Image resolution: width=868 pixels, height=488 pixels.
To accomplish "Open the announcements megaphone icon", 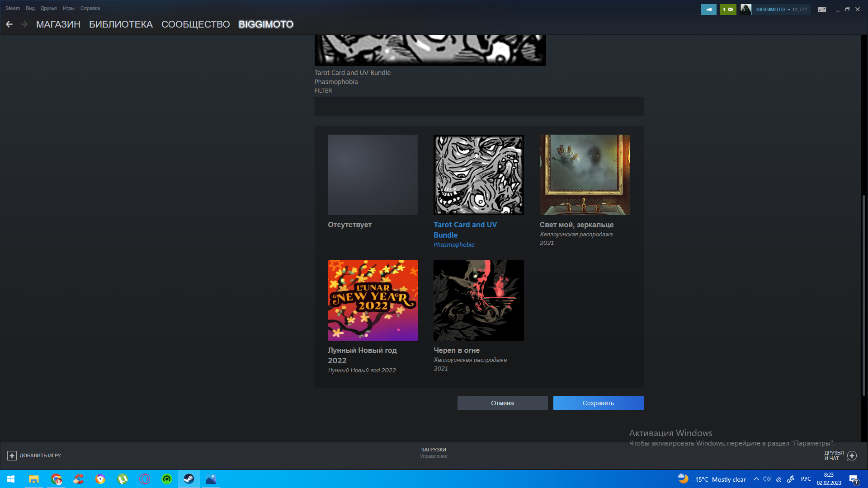I will click(x=708, y=9).
